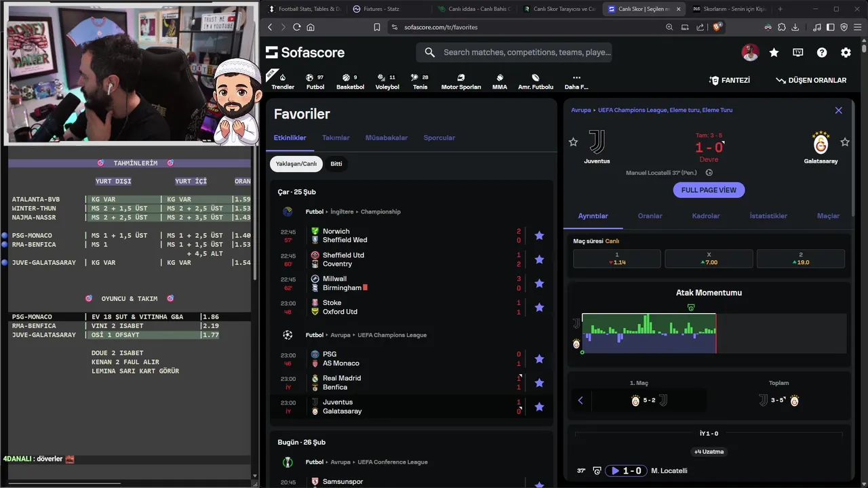Click the music playlist icon in toolbar
The image size is (868, 488).
click(817, 27)
